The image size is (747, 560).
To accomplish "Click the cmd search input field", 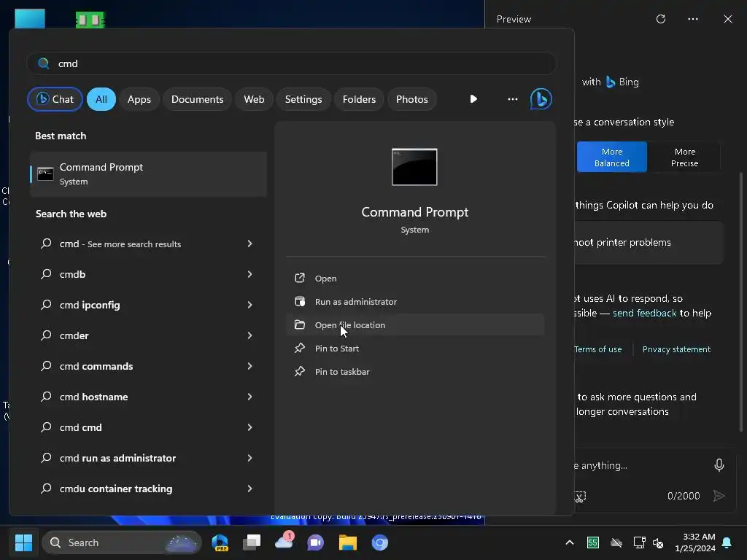I will [x=292, y=63].
